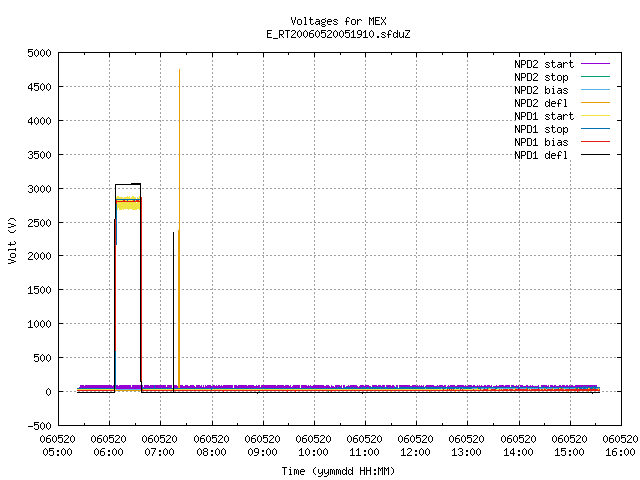Click the 060520 05:00 x-axis label
This screenshot has height=480, width=640.
[58, 445]
